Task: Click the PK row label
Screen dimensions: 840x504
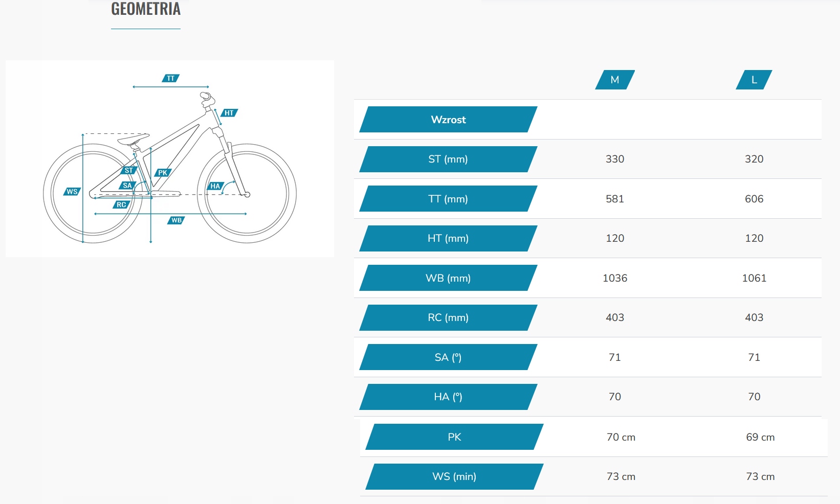Action: coord(454,437)
